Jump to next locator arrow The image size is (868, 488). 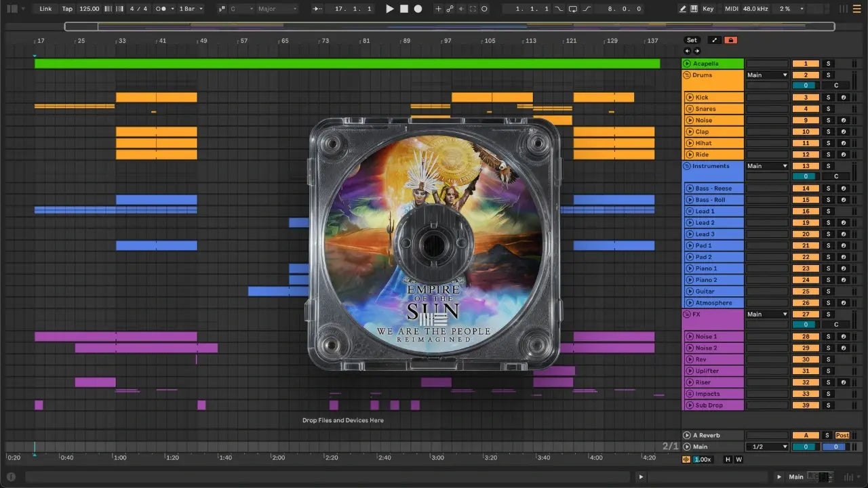click(x=696, y=51)
